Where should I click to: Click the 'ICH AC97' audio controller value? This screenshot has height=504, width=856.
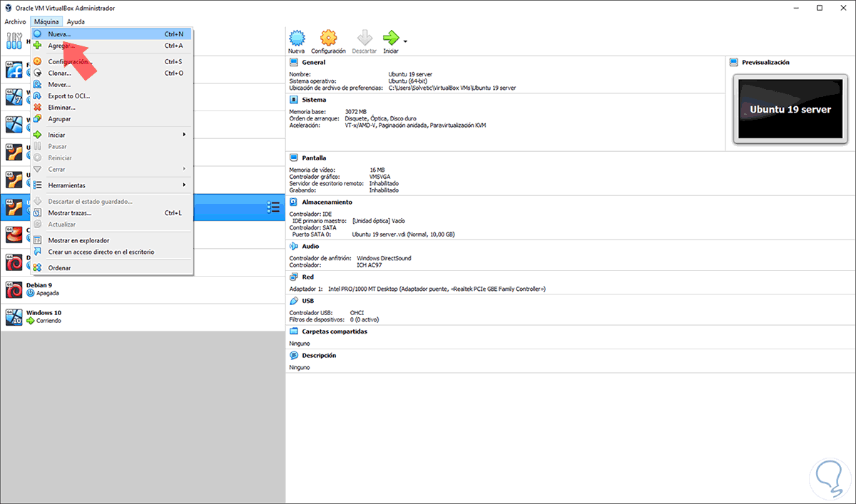369,264
